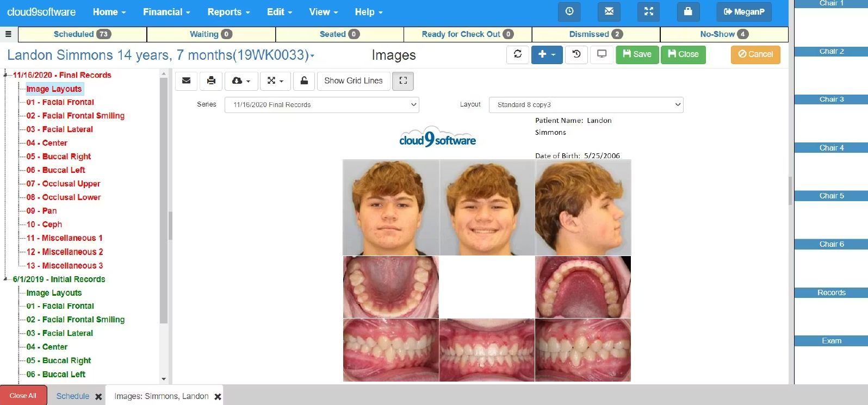Click the fullscreen expand icon in the top bar
The width and height of the screenshot is (868, 405).
[x=648, y=11]
